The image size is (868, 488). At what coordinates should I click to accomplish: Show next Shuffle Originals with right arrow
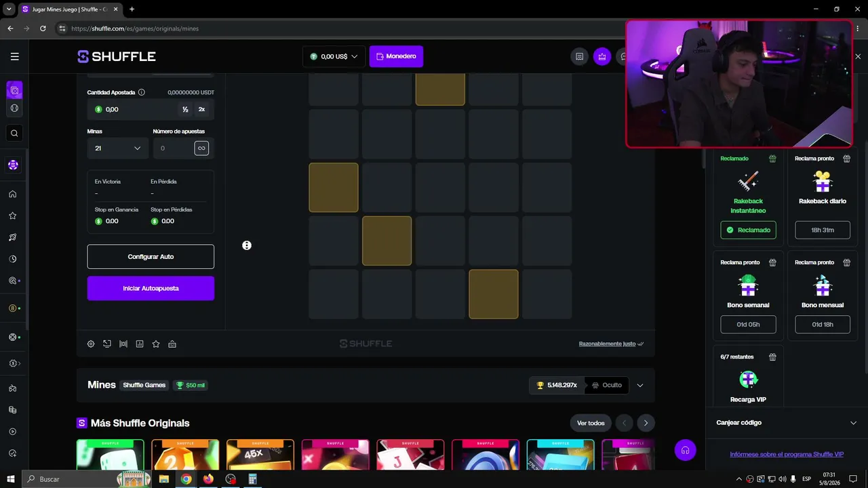646,423
